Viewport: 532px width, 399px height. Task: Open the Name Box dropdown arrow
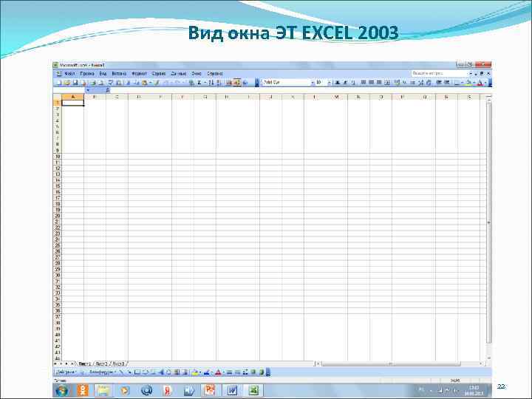pyautogui.click(x=88, y=90)
